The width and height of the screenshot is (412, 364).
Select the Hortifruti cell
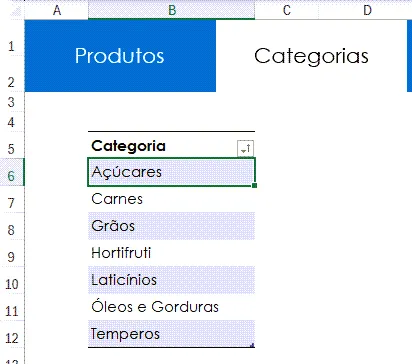point(171,253)
